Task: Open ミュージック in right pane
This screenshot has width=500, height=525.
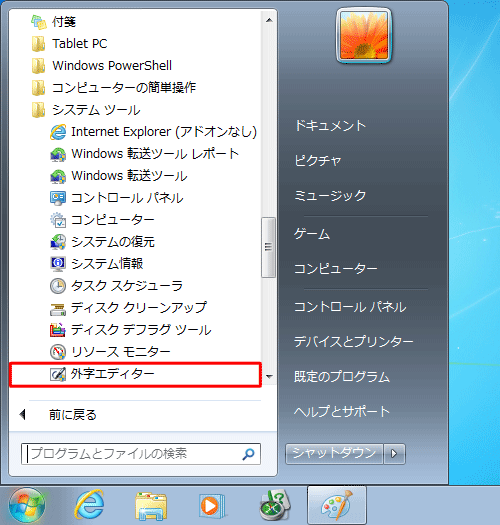Action: (330, 196)
